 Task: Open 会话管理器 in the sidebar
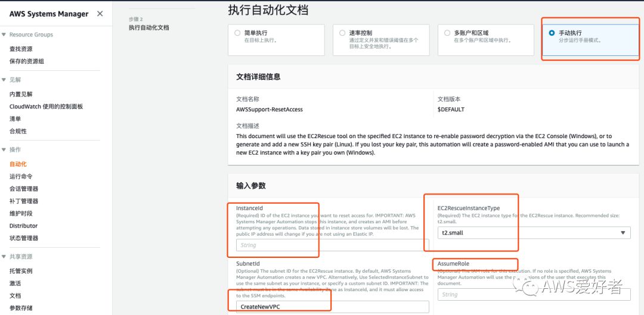pos(24,189)
